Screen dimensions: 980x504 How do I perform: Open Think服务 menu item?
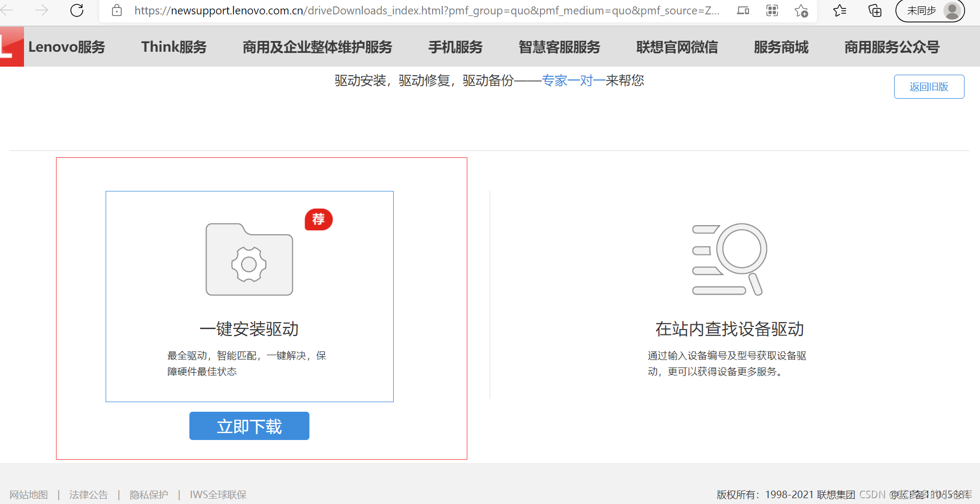(x=174, y=47)
